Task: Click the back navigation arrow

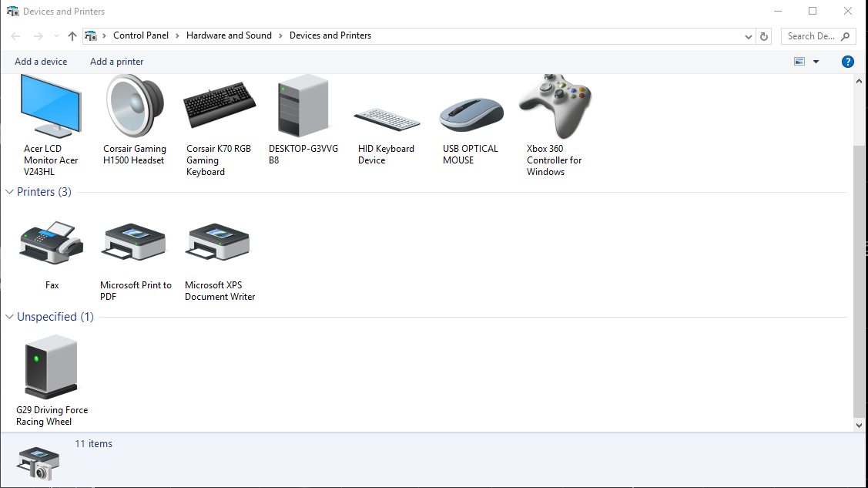Action: 15,36
